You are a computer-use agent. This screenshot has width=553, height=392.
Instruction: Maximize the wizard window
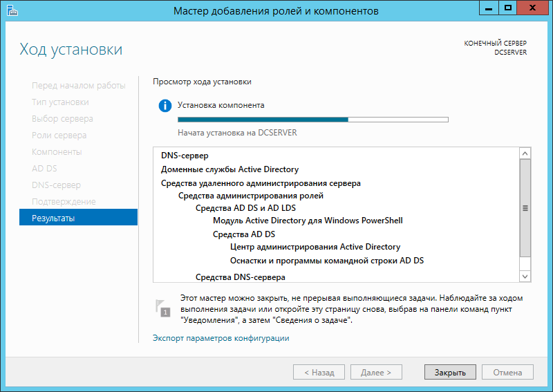(x=508, y=8)
